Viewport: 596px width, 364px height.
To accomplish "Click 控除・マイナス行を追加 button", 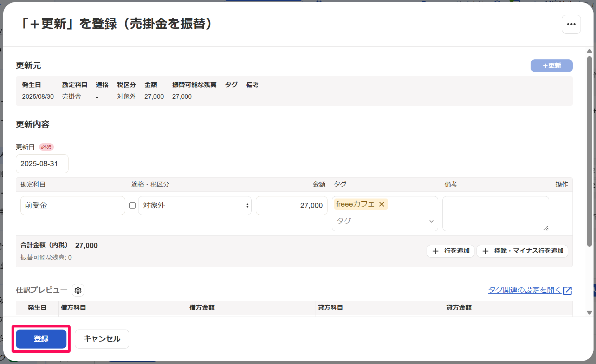I will 522,251.
